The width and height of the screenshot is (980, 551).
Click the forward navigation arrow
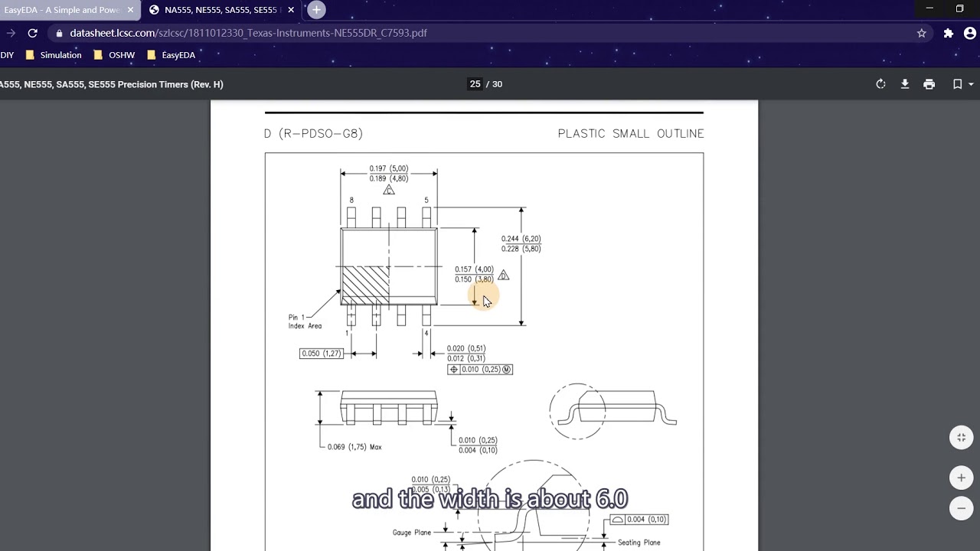click(x=11, y=33)
